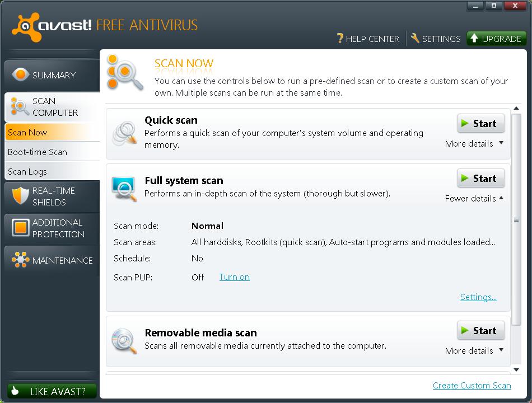Click the Help Center question mark icon
This screenshot has width=532, height=403.
(340, 38)
